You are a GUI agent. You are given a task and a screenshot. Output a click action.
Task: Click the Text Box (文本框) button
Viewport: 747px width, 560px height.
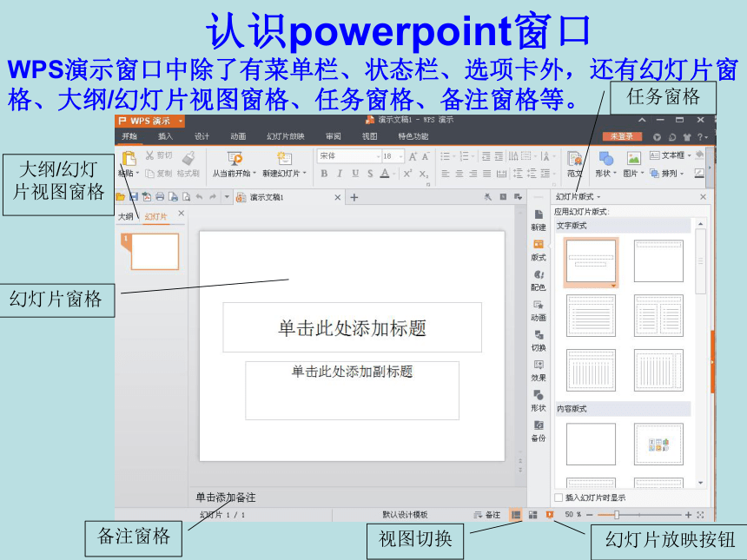671,155
